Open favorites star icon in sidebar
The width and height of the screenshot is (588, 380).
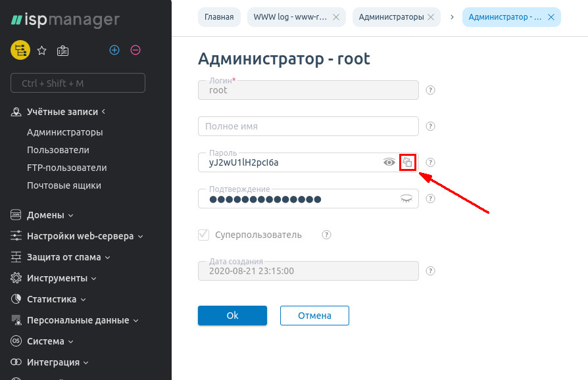41,50
